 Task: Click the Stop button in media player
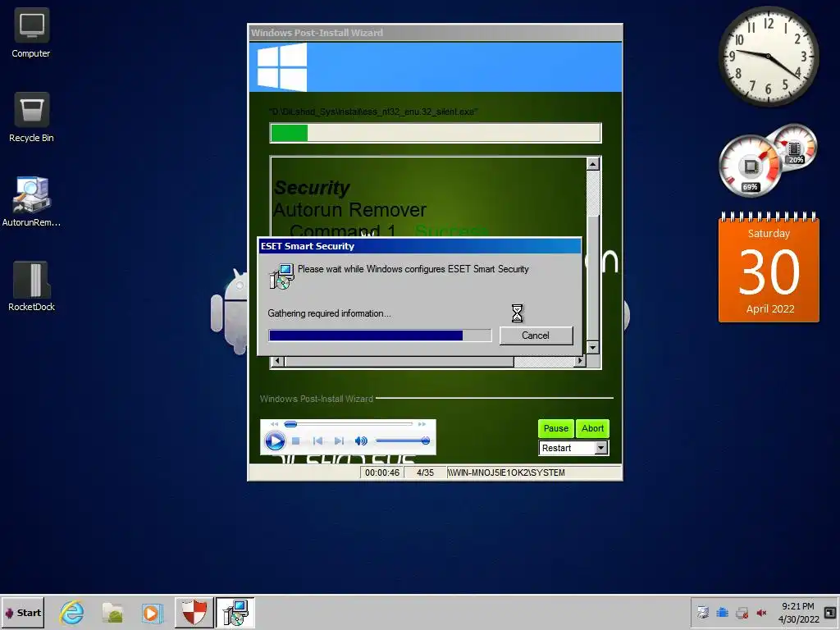coord(295,441)
